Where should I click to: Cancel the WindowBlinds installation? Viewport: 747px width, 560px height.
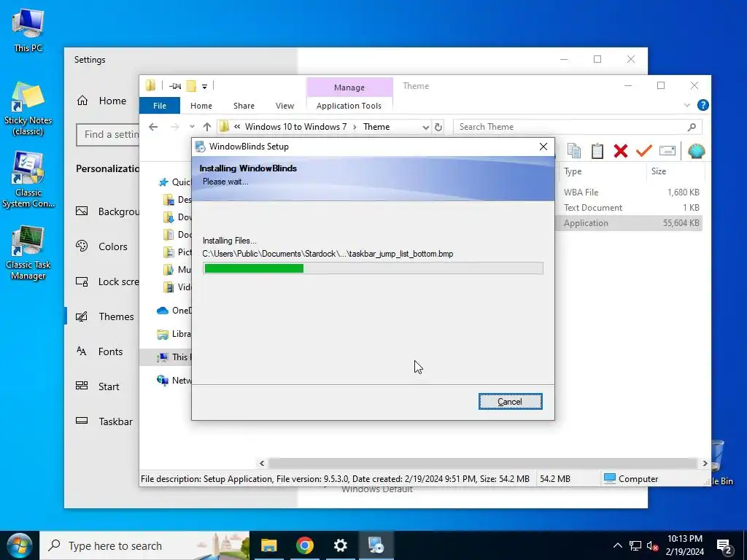[510, 402]
